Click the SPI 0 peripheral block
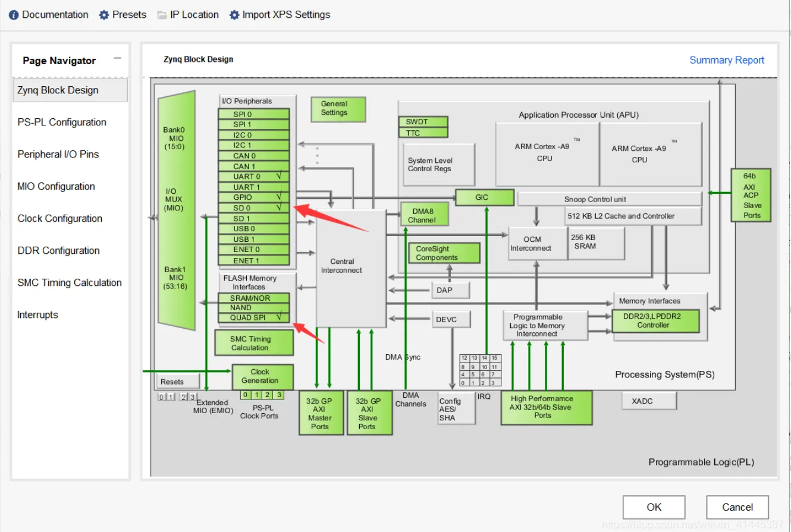The width and height of the screenshot is (791, 532). (x=254, y=114)
